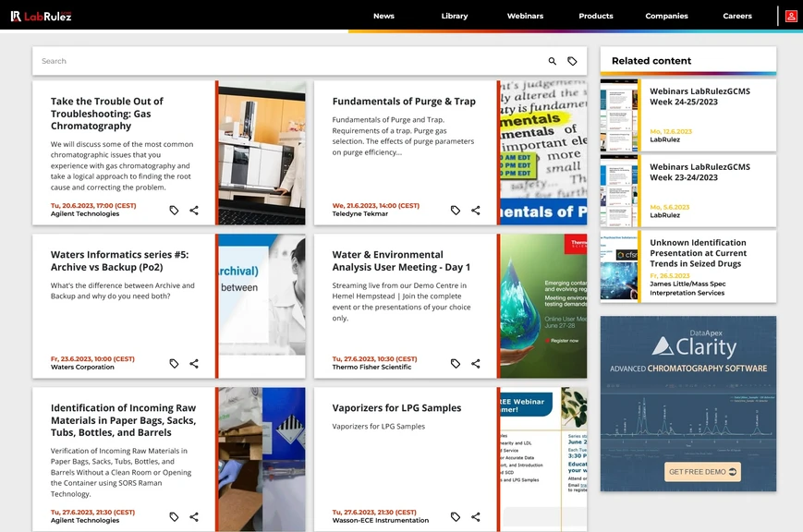Open the News menu
Image resolution: width=803 pixels, height=532 pixels.
(x=383, y=16)
